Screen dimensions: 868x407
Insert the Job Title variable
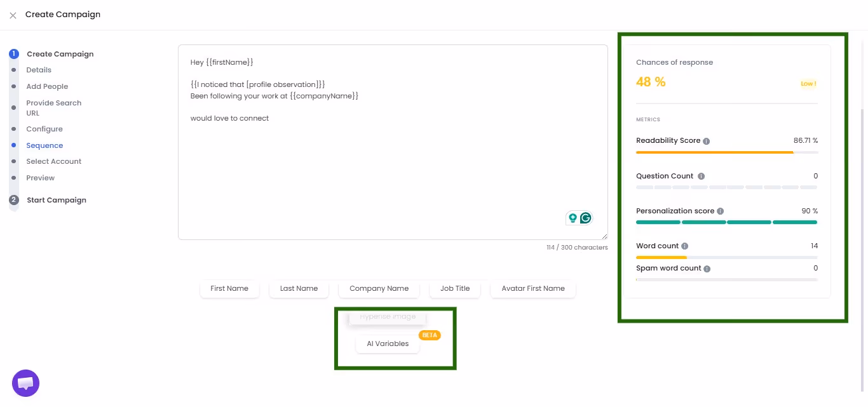click(455, 288)
